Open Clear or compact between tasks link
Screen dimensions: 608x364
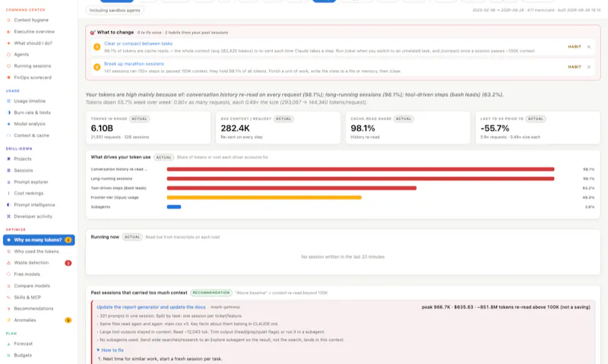138,44
